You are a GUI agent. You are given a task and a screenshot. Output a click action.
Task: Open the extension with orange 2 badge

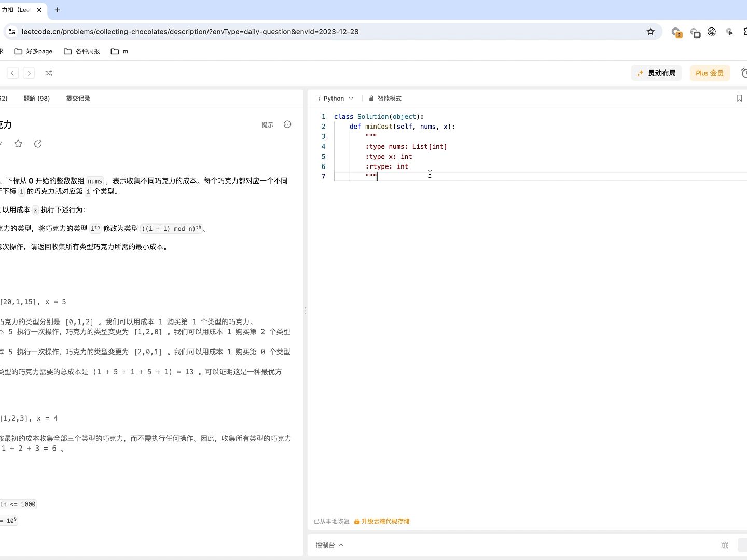coord(676,32)
